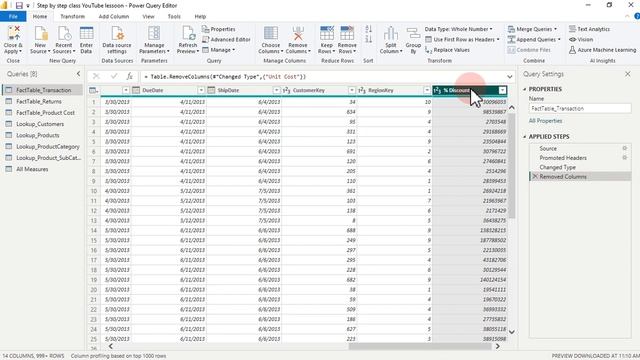Image resolution: width=640 pixels, height=360 pixels.
Task: Confirm formula with checkmark icon
Action: coord(113,76)
